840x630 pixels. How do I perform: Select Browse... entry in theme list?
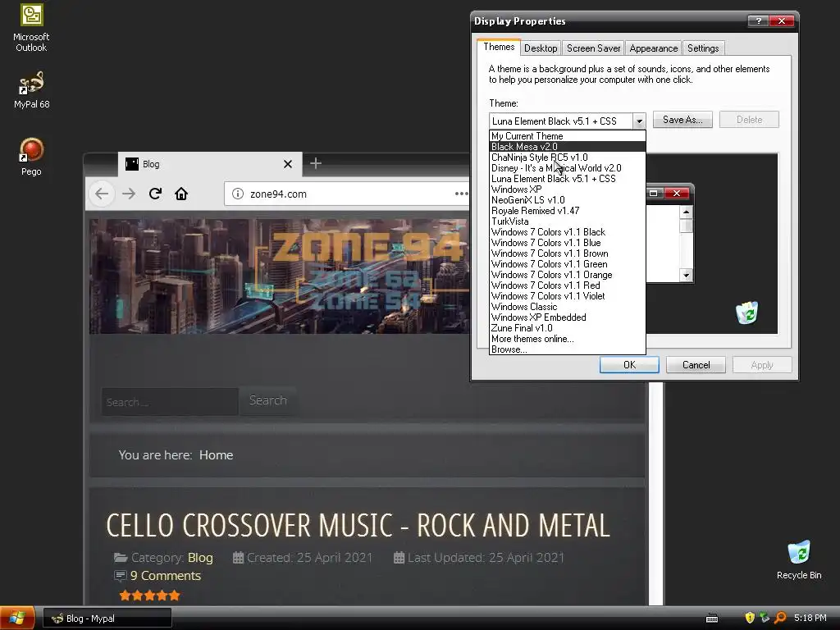click(x=568, y=349)
